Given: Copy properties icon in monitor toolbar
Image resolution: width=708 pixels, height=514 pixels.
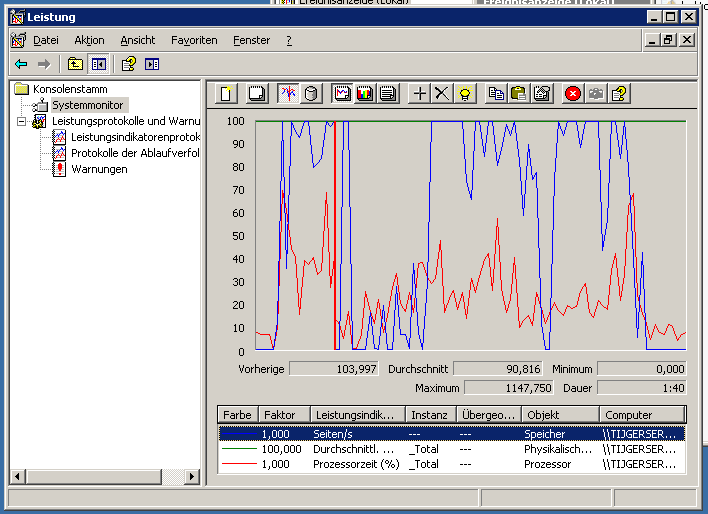Looking at the screenshot, I should (x=496, y=94).
